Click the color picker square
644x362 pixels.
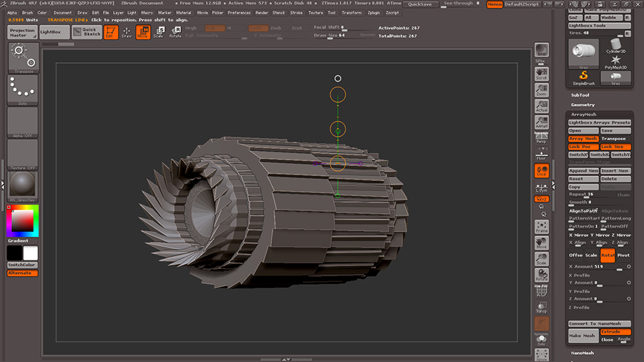22,221
